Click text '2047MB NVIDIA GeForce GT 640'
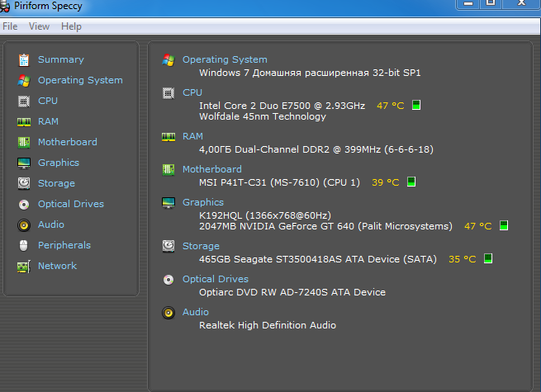The image size is (541, 392). click(277, 226)
